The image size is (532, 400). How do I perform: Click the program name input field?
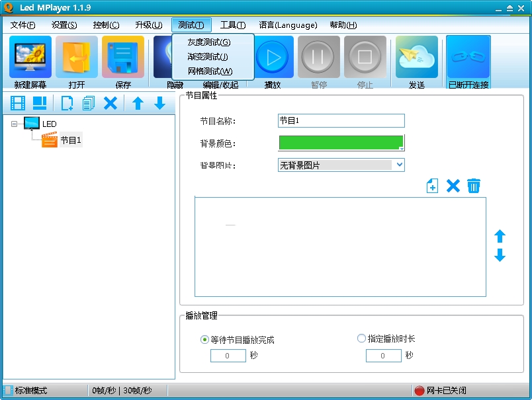click(x=341, y=121)
